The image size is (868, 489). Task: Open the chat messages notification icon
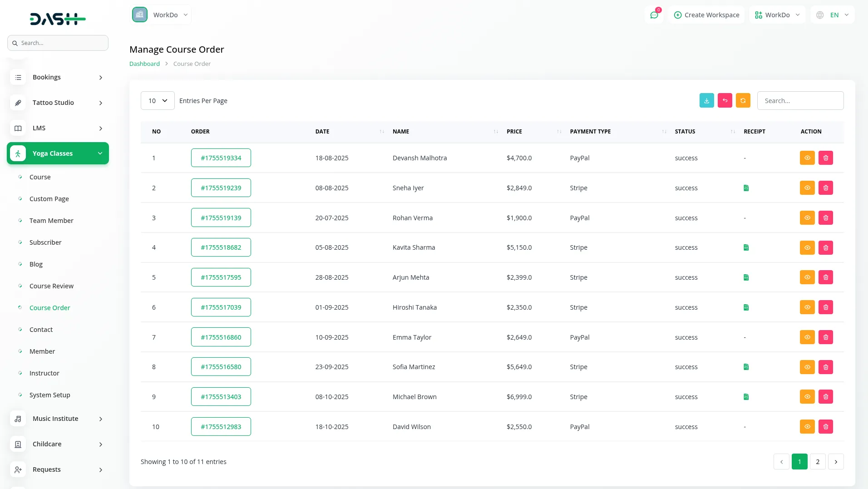[654, 15]
